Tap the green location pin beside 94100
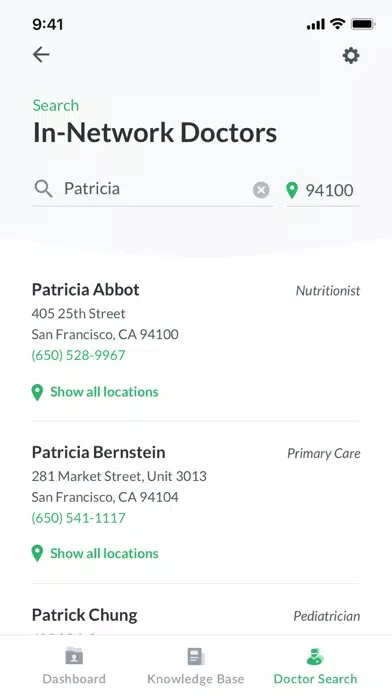This screenshot has height=696, width=392. [x=292, y=190]
